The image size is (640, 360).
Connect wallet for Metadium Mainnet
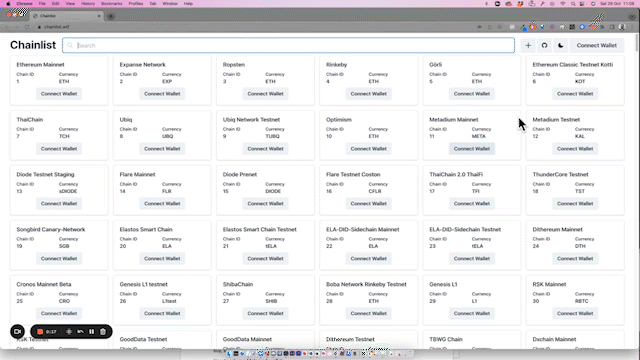472,149
